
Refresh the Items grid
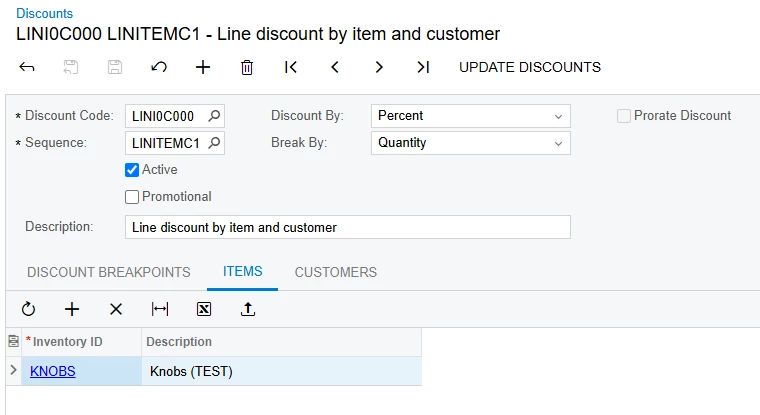[28, 309]
